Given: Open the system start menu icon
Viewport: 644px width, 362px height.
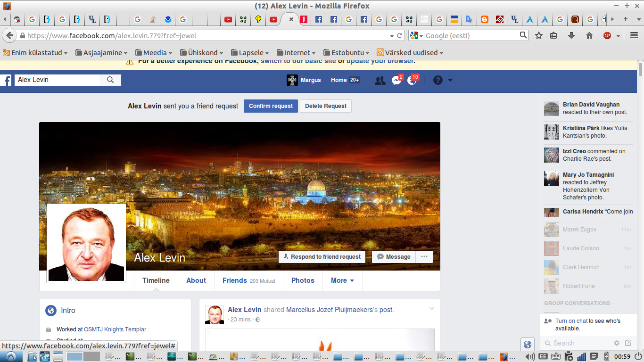Looking at the screenshot, I should (x=10, y=356).
